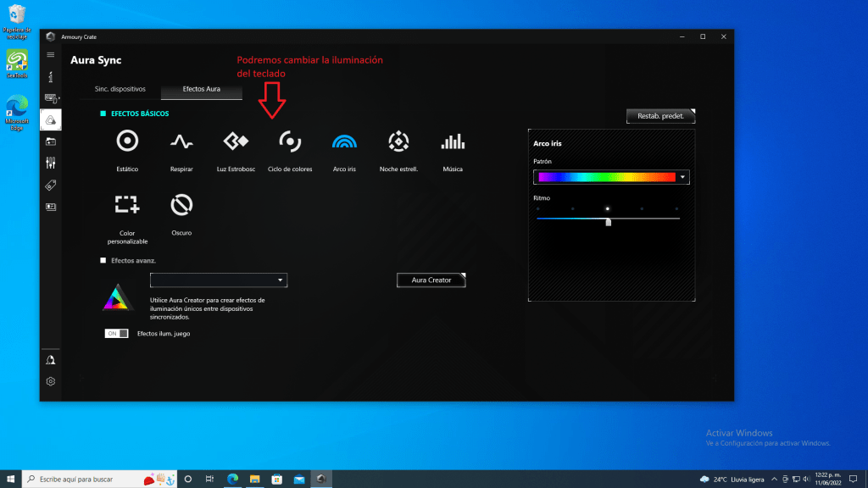Image resolution: width=868 pixels, height=488 pixels.
Task: Select the Estático lighting effect
Action: pos(127,141)
